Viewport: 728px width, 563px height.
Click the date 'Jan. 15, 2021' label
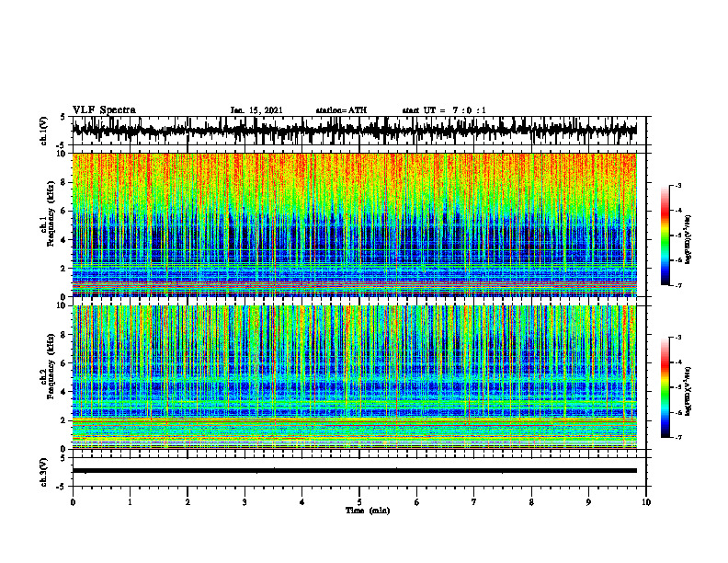(x=256, y=110)
